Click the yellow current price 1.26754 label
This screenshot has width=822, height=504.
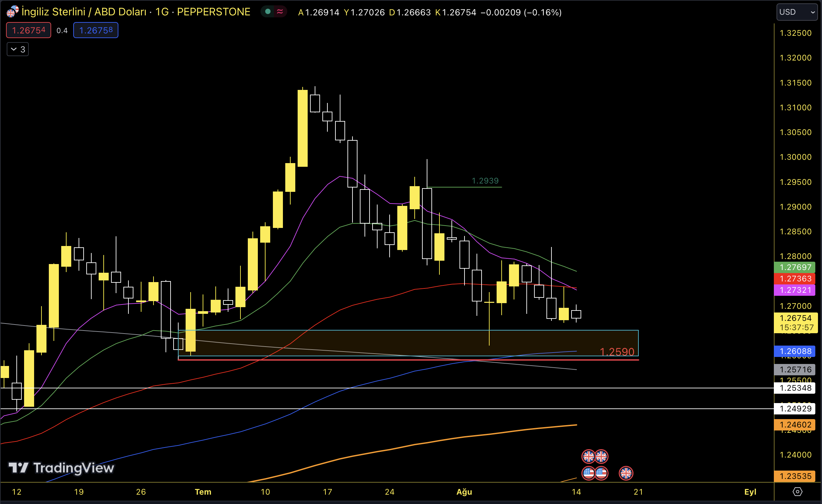(796, 323)
